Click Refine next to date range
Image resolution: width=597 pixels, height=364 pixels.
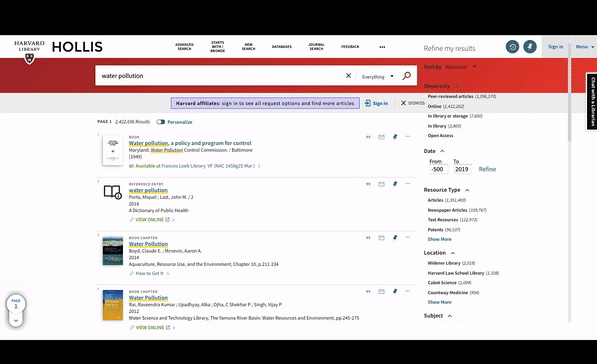[x=487, y=169]
